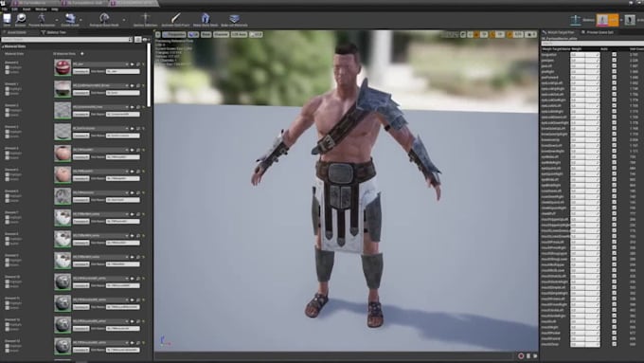The height and width of the screenshot is (363, 644).
Task: Toggle Isolate checkbox for Element 0
Action: pos(8,72)
